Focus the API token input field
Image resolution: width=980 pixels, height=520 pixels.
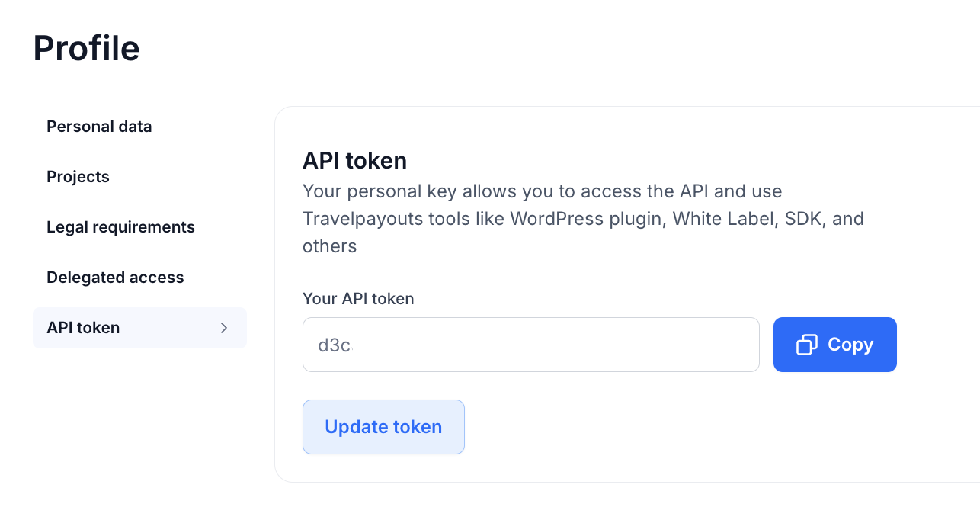coord(531,345)
